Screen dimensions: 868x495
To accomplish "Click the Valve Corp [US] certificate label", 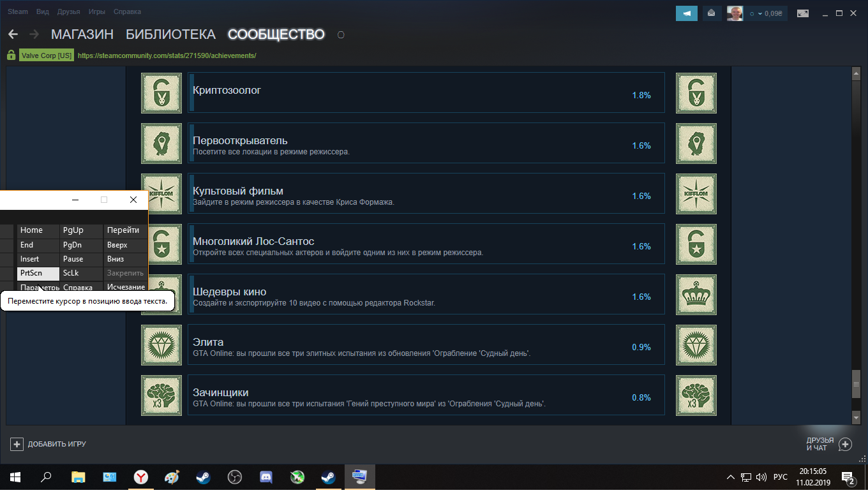I will pos(47,55).
